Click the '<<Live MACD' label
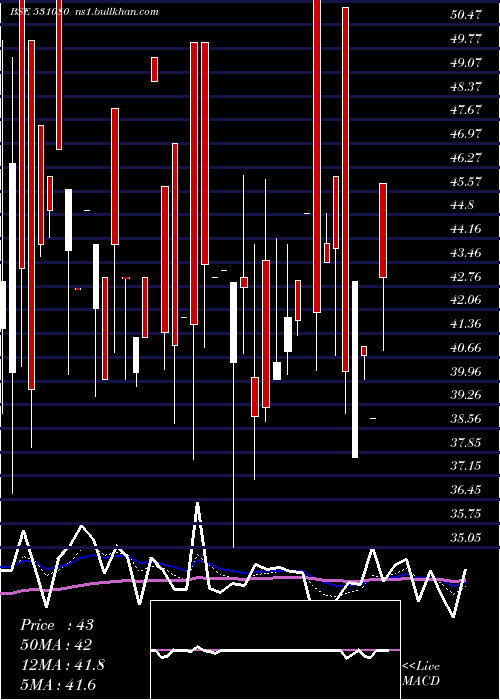Viewport: 500px width, 700px height. coord(421,673)
